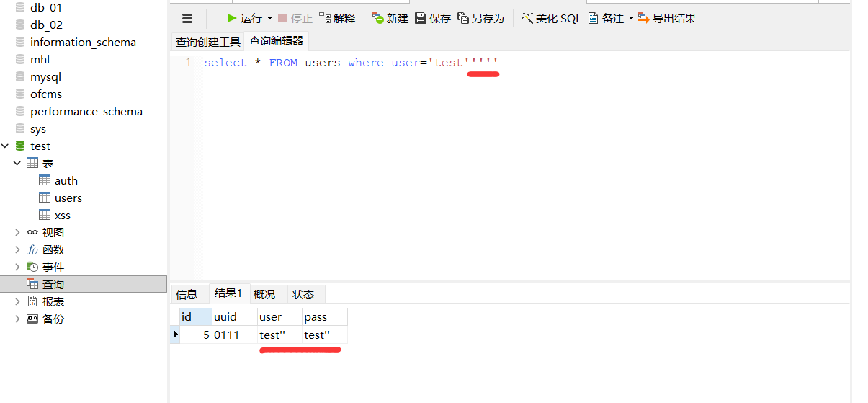Click the 查询 query icon
The height and width of the screenshot is (403, 868).
pyautogui.click(x=32, y=284)
